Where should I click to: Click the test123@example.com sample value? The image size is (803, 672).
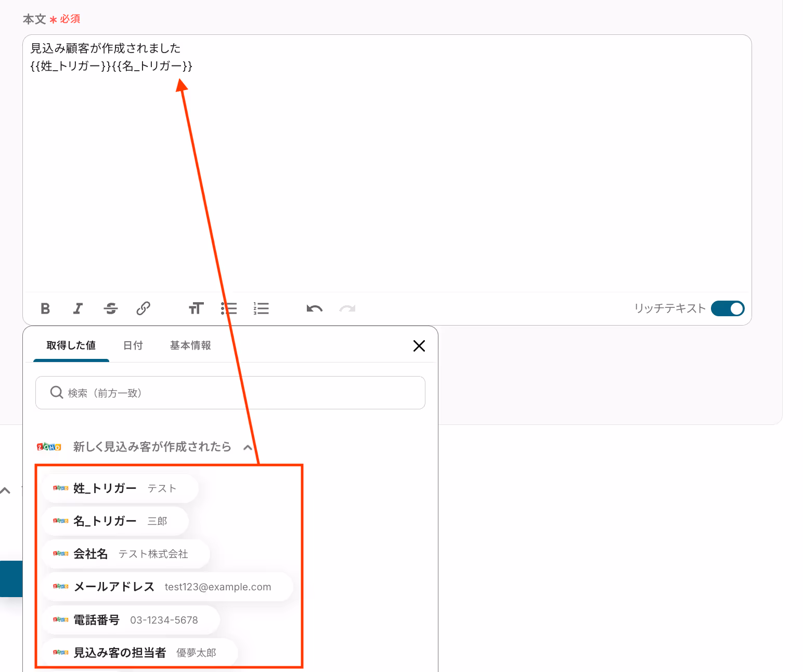(218, 587)
